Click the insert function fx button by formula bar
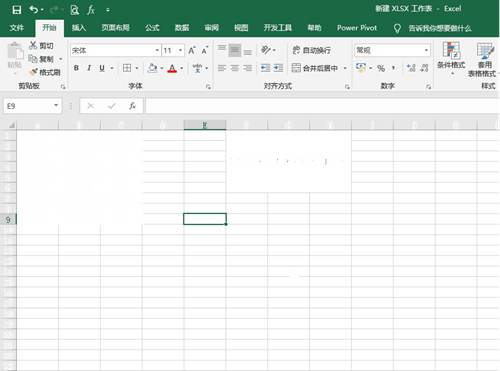The width and height of the screenshot is (500, 371). point(132,106)
